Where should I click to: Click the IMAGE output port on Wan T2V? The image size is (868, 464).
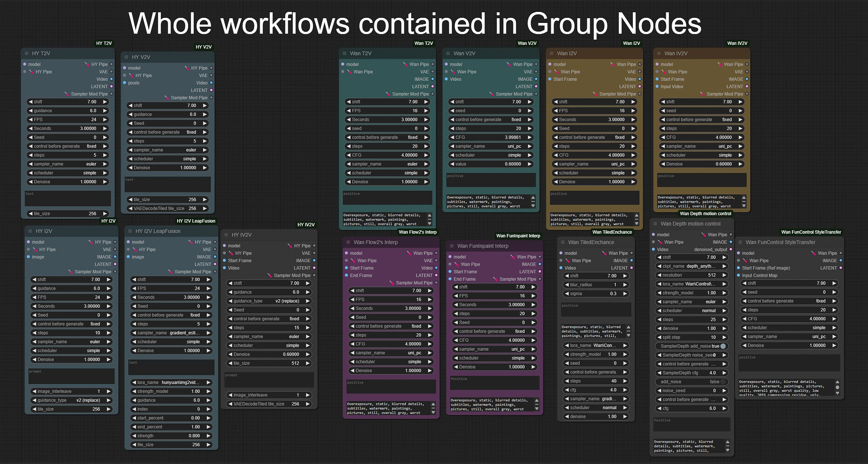pyautogui.click(x=433, y=79)
